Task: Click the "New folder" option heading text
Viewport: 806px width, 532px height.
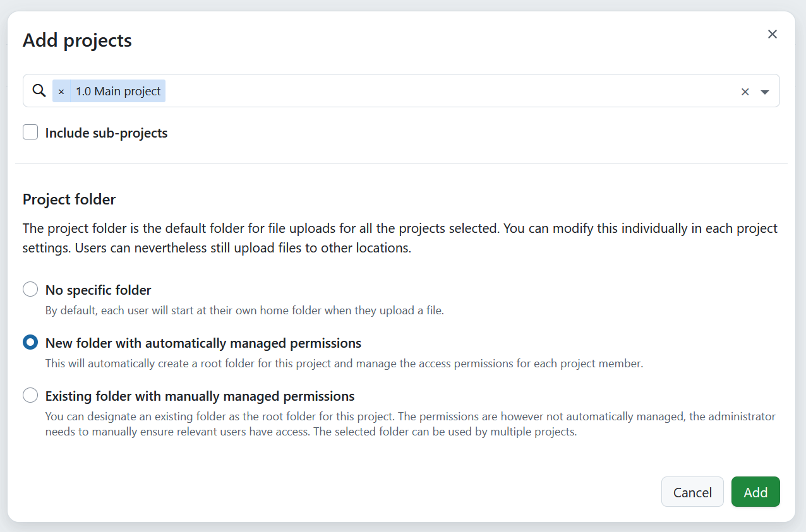Action: [x=202, y=343]
